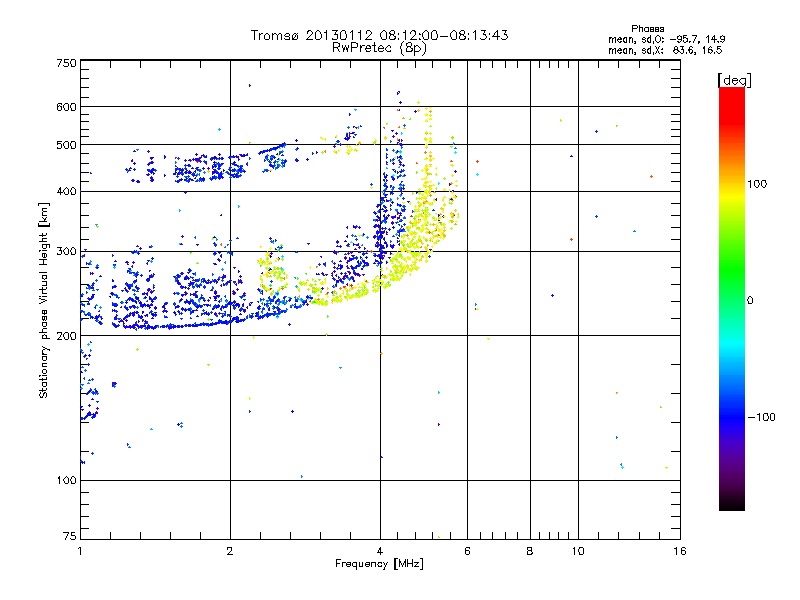800x600 pixels.
Task: Click the '[deg]' colorbar unit label
Action: click(x=734, y=80)
